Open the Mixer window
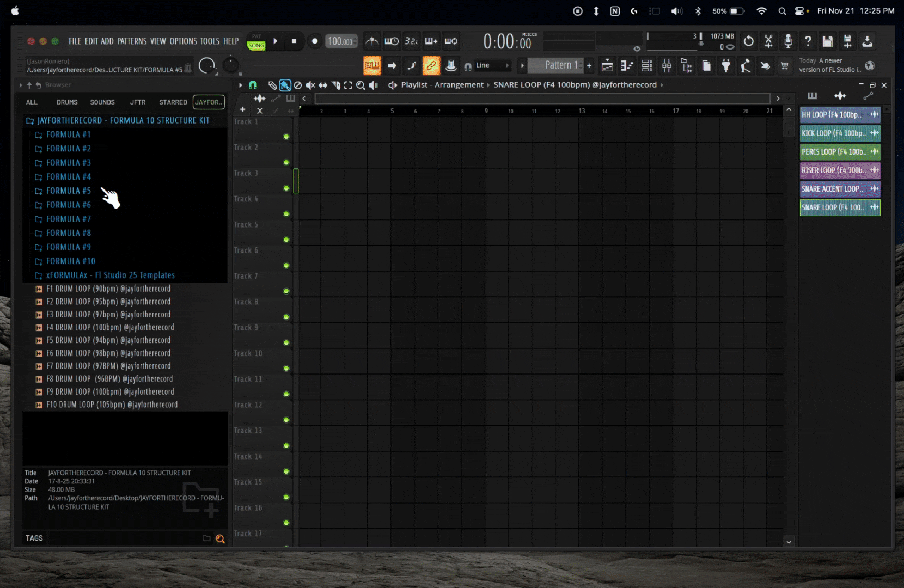This screenshot has width=904, height=588. [667, 66]
